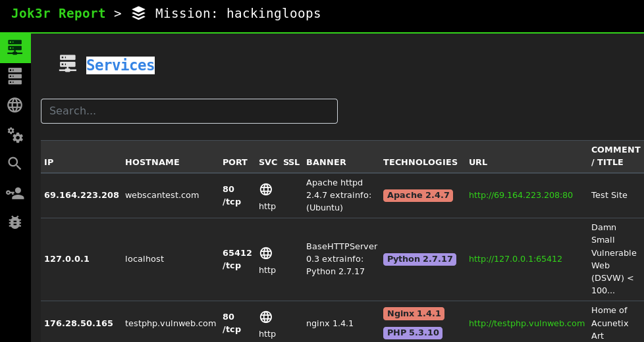
Task: Sort by PORT column header
Action: pos(235,162)
